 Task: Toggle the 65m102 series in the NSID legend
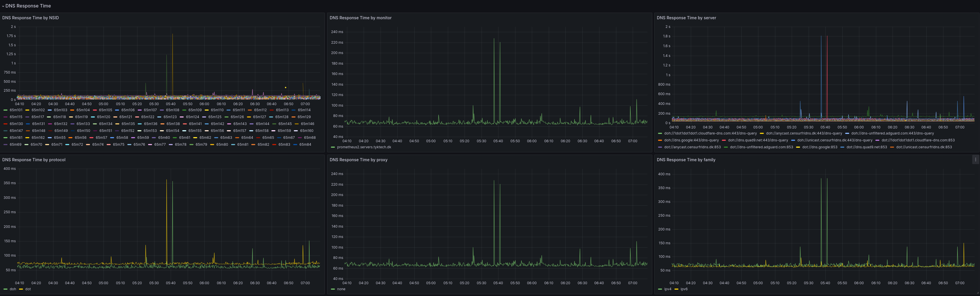click(x=38, y=110)
